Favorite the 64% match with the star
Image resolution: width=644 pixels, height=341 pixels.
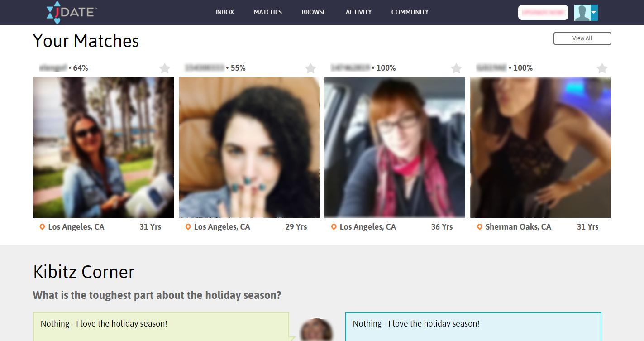coord(165,68)
